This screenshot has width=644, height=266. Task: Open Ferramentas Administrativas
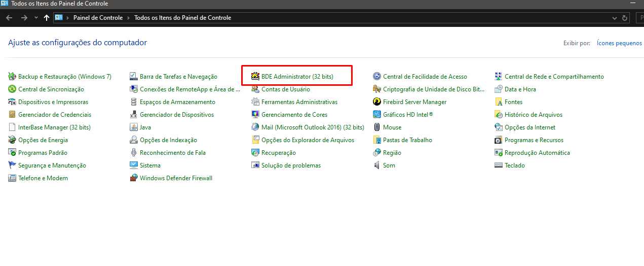click(x=299, y=102)
